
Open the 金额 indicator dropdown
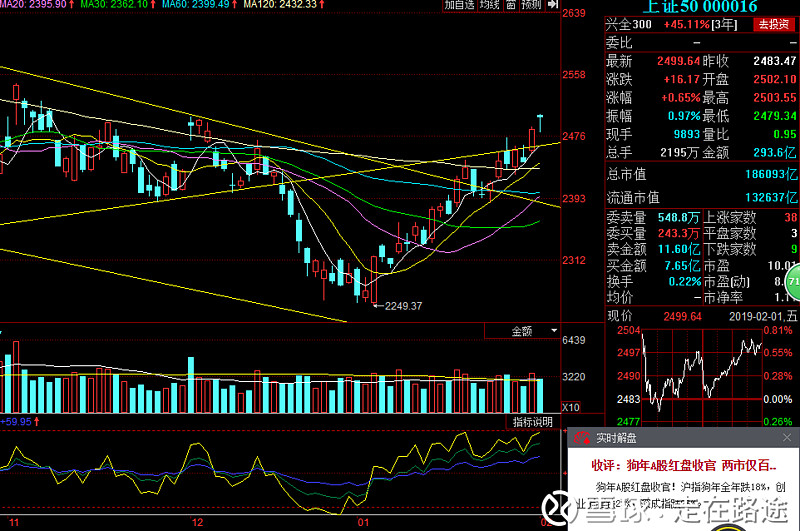click(522, 332)
